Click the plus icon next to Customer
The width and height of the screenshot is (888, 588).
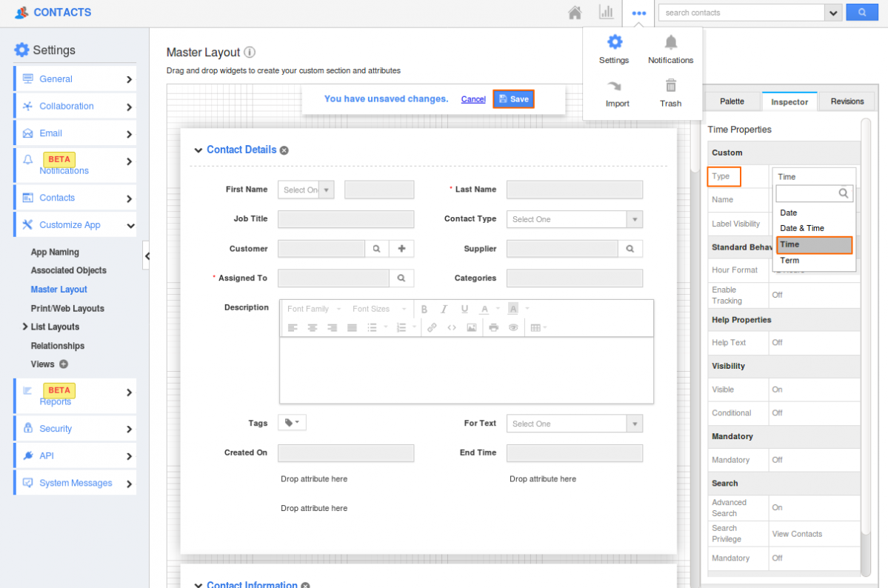(x=401, y=249)
